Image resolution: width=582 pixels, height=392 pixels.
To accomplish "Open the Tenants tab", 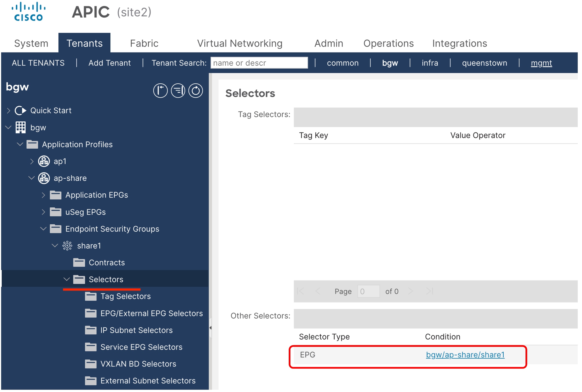I will point(84,43).
